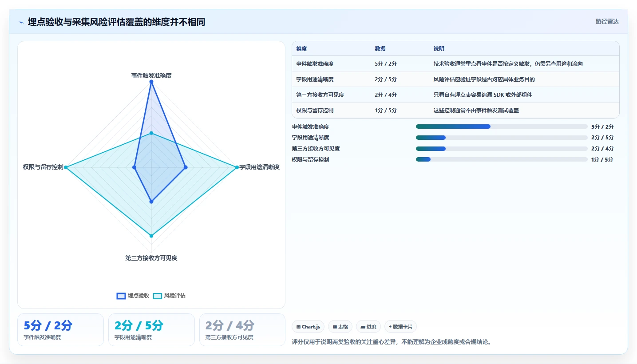This screenshot has width=637, height=364.
Task: Click the 风险评估 point on the 字段用途清晰度 axis
Action: click(x=237, y=167)
